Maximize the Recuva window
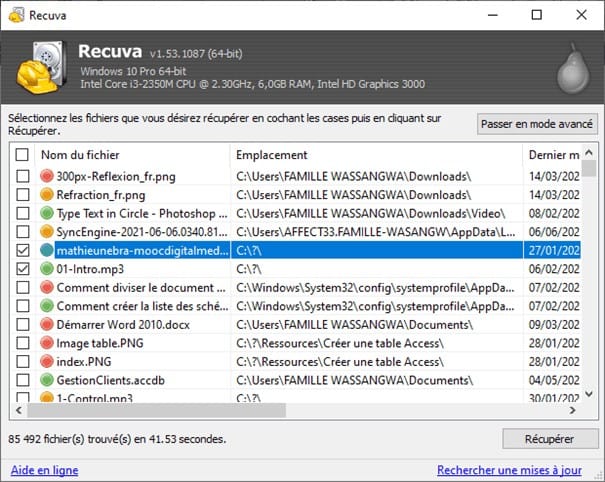Image resolution: width=605 pixels, height=482 pixels. point(537,15)
